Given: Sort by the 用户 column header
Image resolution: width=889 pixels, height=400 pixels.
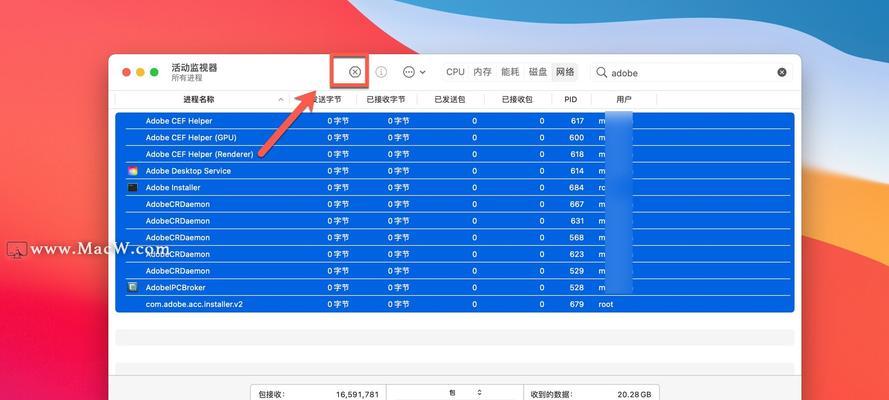Looking at the screenshot, I should pyautogui.click(x=624, y=99).
